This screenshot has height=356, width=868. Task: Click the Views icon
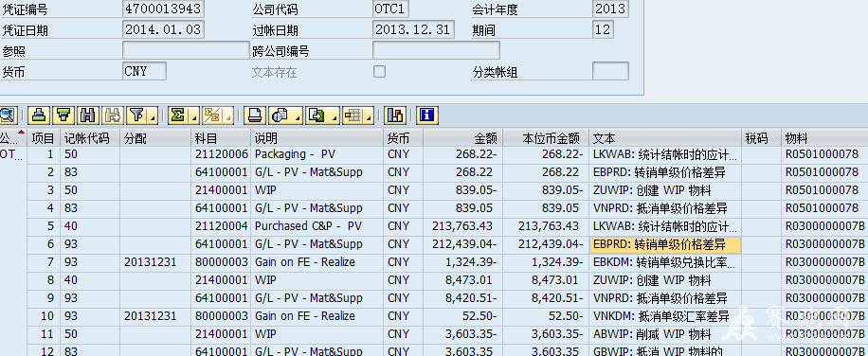280,115
